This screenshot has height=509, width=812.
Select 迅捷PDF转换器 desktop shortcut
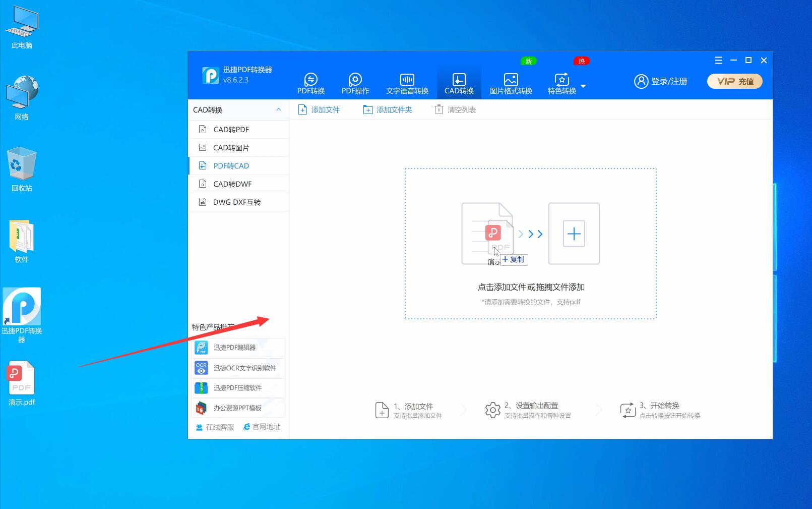pyautogui.click(x=22, y=315)
